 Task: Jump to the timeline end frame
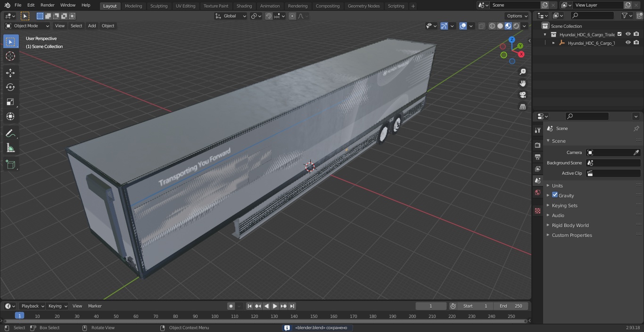(292, 306)
